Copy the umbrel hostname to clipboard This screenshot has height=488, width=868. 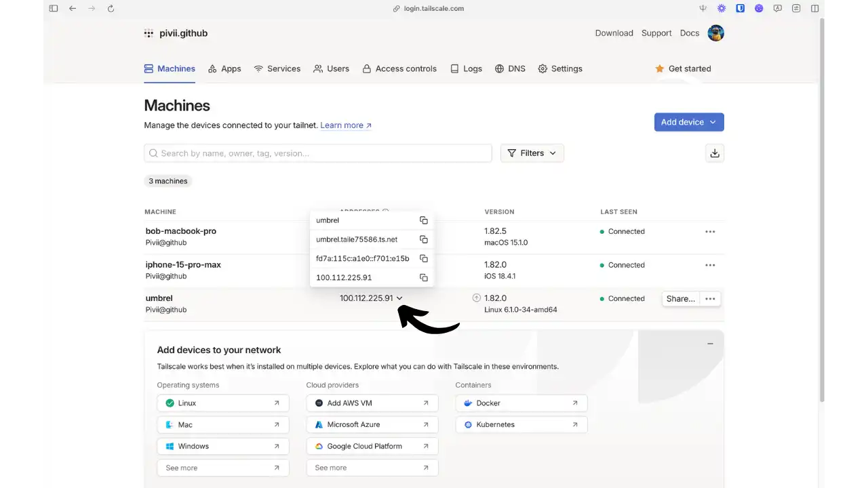(423, 220)
